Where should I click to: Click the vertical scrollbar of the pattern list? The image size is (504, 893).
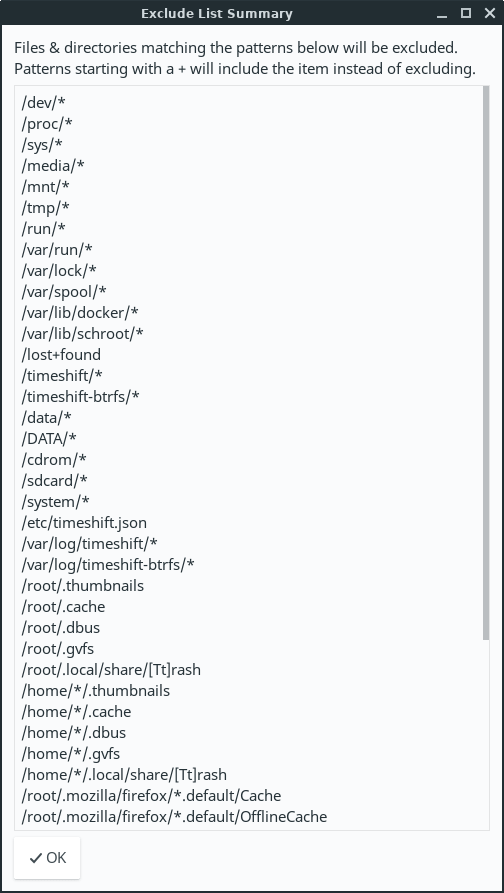coord(486,362)
